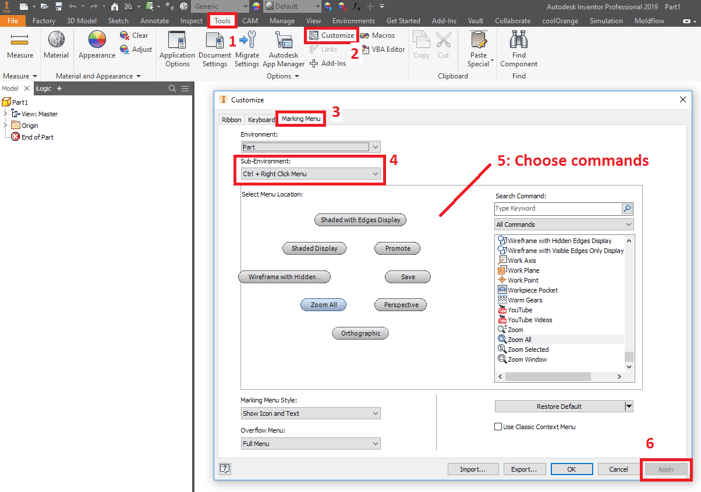Click the Customize button in ribbon
701x492 pixels.
332,35
